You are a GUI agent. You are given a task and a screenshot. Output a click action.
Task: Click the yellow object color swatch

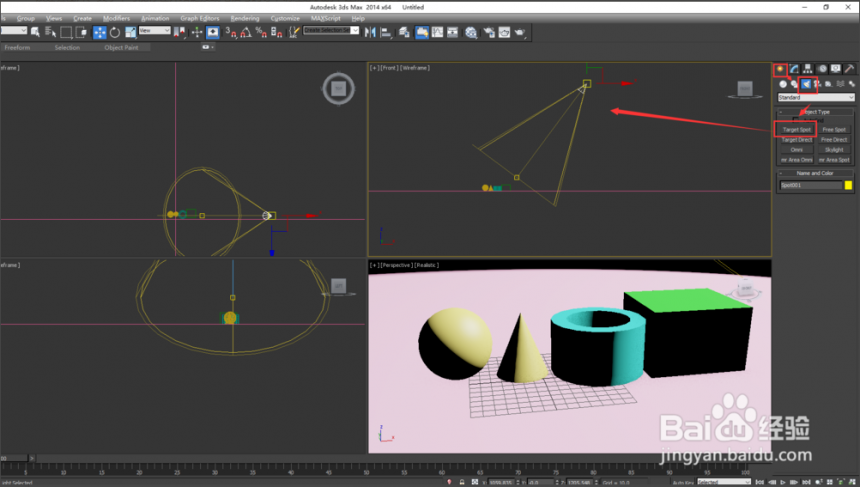click(x=848, y=185)
